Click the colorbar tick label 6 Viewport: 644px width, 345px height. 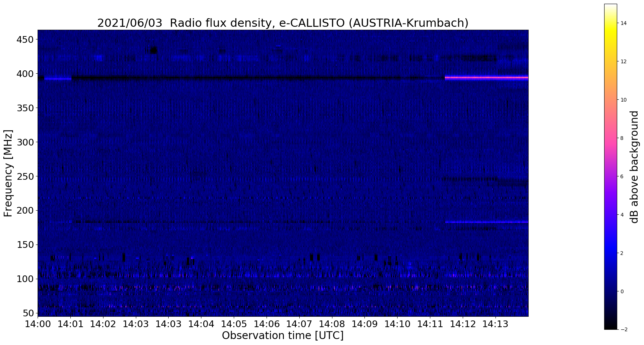pyautogui.click(x=622, y=176)
